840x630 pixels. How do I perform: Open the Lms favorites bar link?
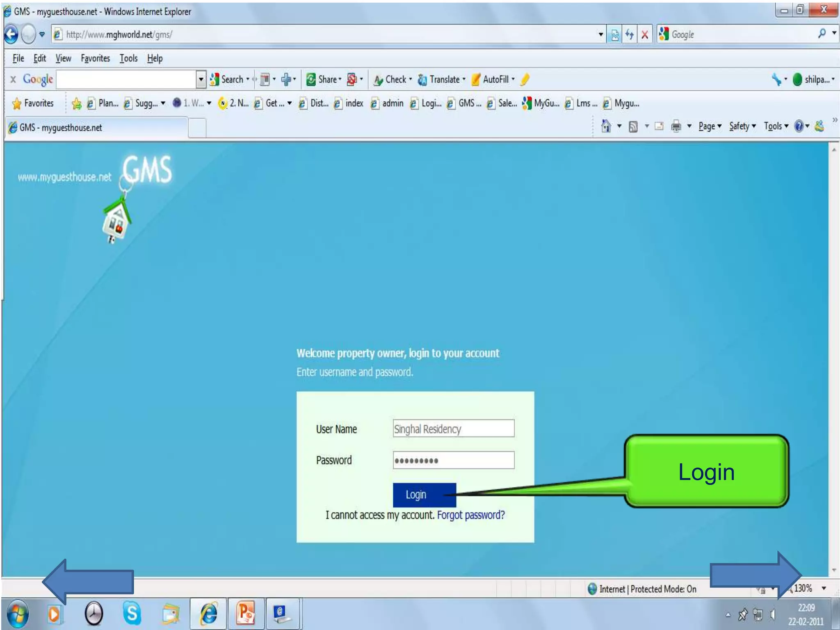581,103
